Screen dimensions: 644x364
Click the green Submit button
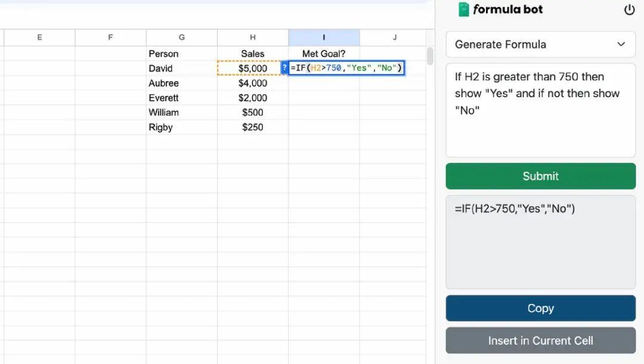[540, 176]
